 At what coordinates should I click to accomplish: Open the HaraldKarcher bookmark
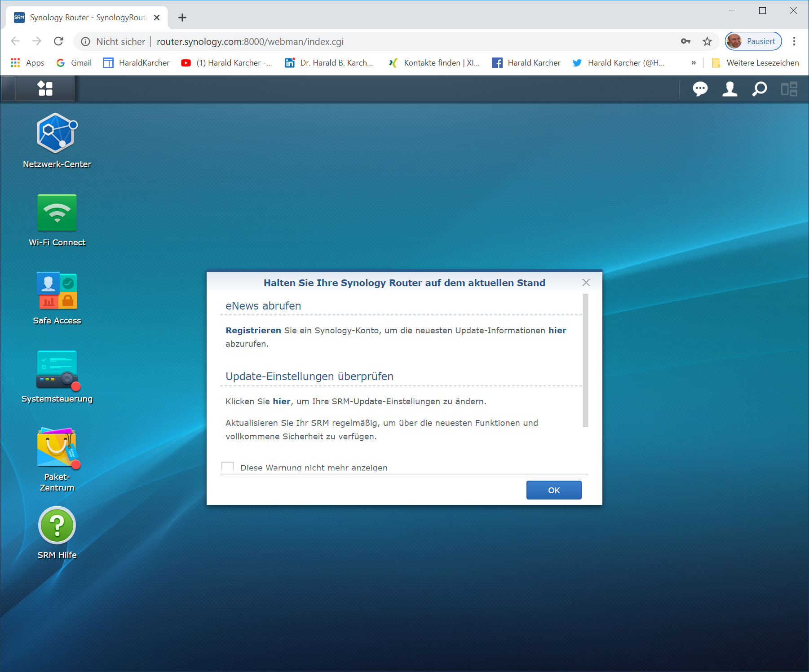click(136, 63)
